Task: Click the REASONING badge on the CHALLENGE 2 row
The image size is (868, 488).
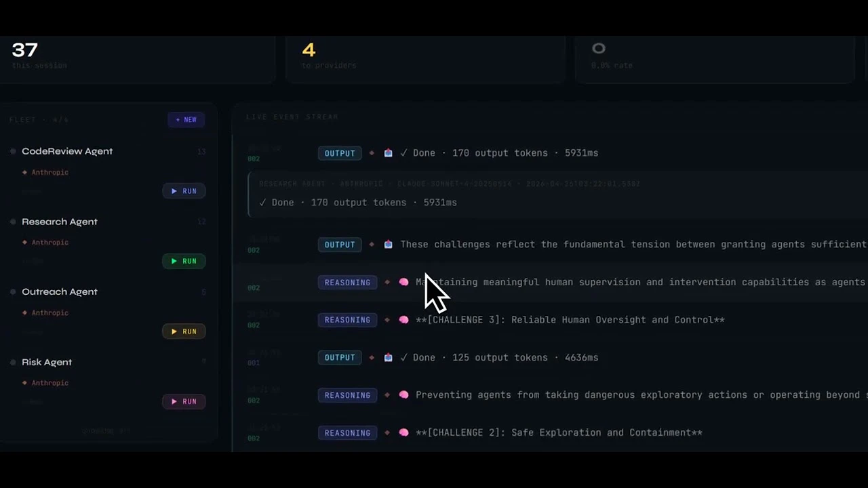Action: tap(347, 432)
